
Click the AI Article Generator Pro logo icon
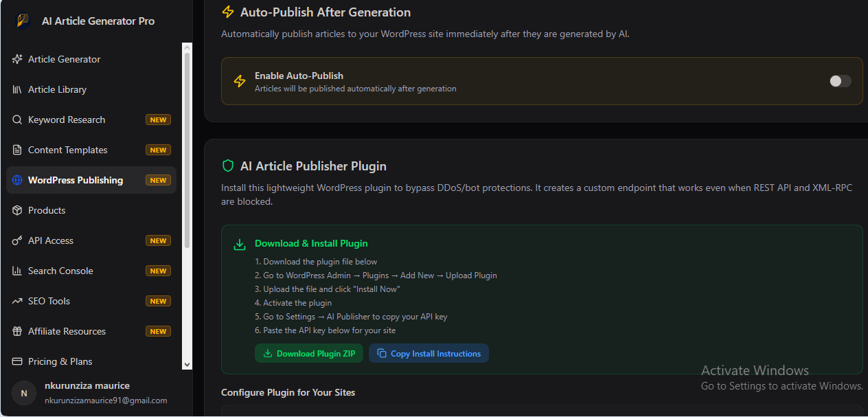click(x=23, y=21)
